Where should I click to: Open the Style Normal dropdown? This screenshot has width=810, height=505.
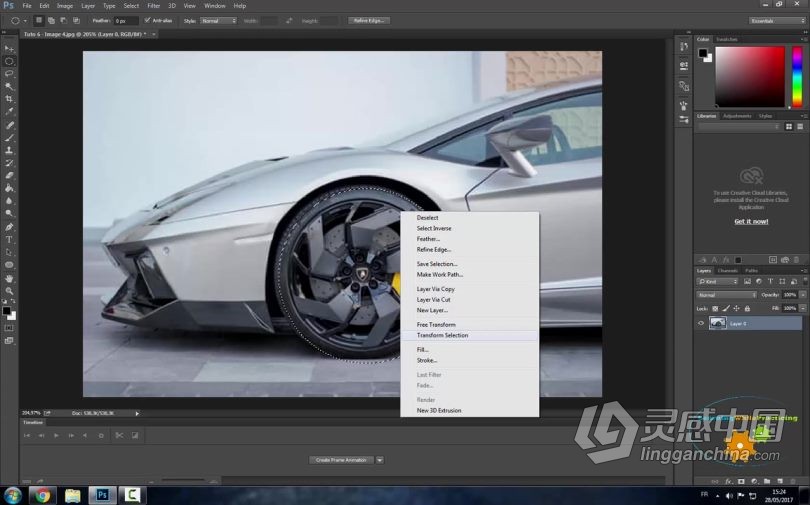(x=219, y=21)
